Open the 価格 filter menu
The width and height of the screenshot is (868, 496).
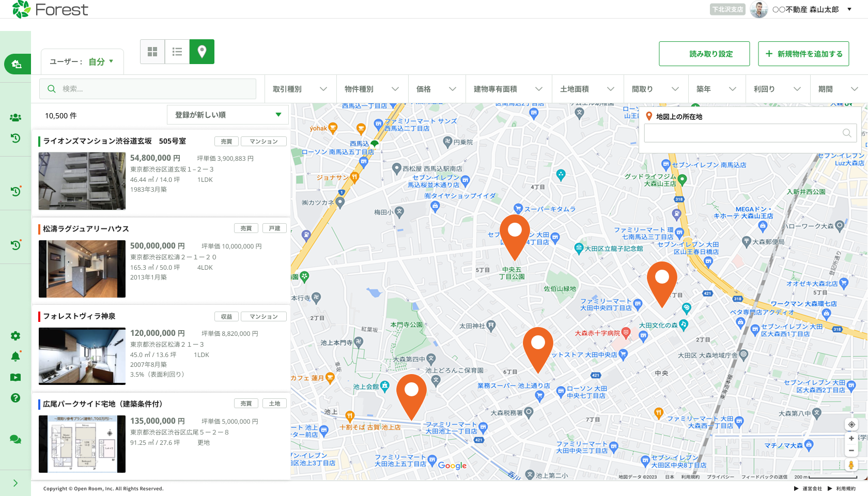pos(437,89)
